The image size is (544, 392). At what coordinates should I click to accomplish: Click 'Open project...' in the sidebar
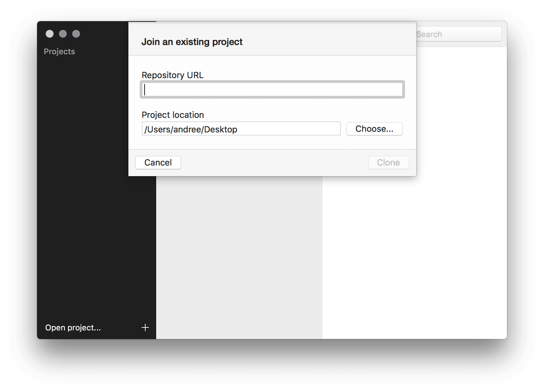pyautogui.click(x=73, y=327)
